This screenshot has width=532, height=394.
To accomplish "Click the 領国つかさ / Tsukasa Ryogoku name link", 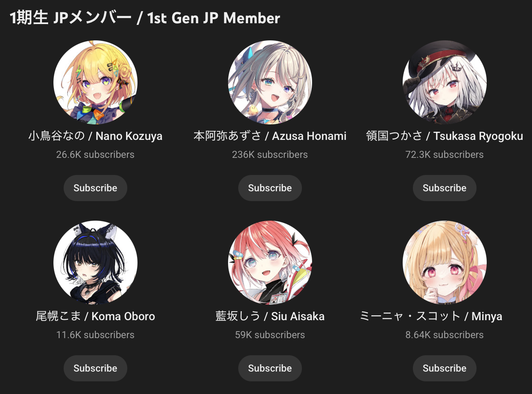I will [445, 136].
